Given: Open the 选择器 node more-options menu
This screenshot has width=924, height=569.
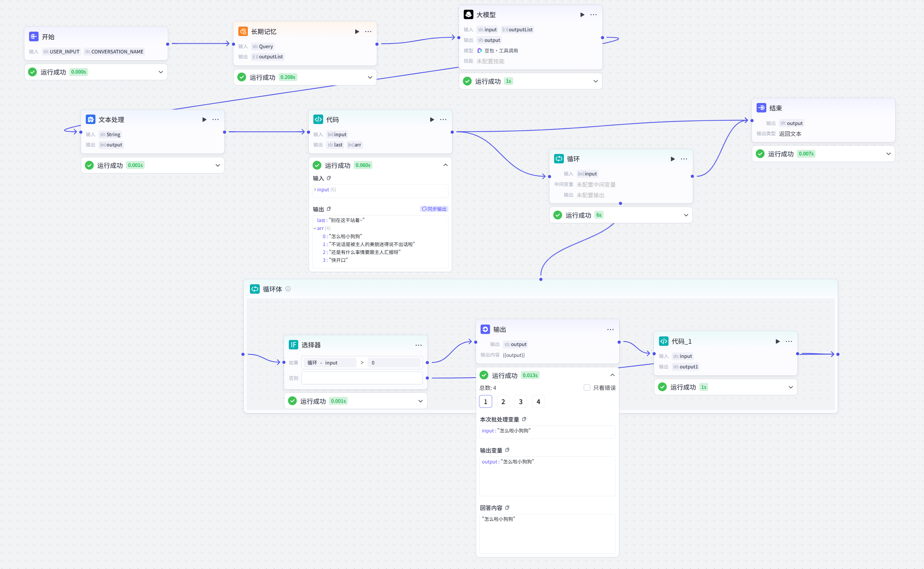Looking at the screenshot, I should (x=418, y=345).
